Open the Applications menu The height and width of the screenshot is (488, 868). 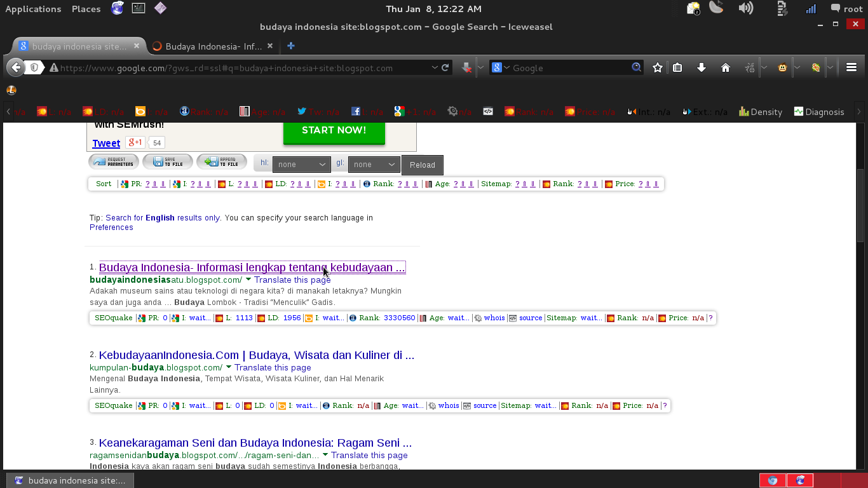tap(33, 9)
